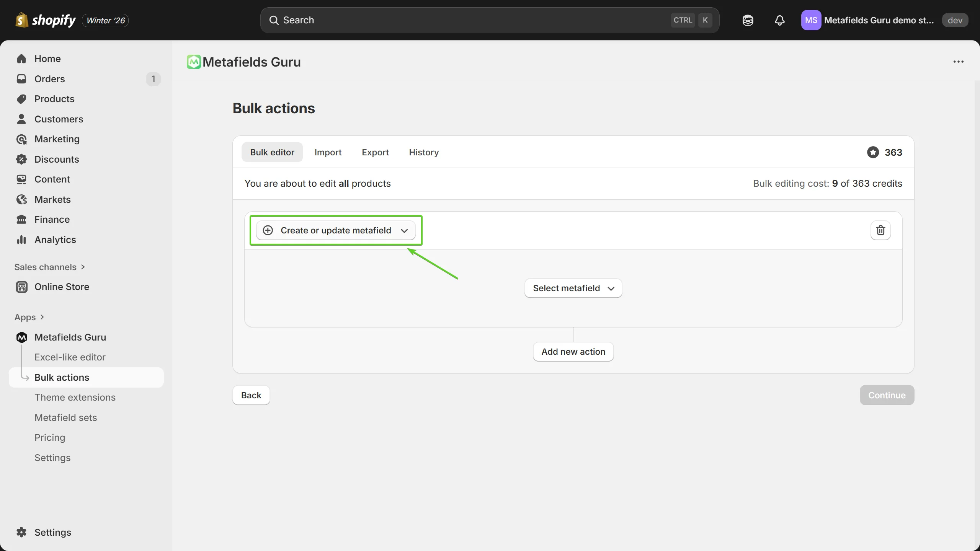Image resolution: width=980 pixels, height=551 pixels.
Task: Click the Metafields Guru app logo in the header
Action: click(194, 62)
